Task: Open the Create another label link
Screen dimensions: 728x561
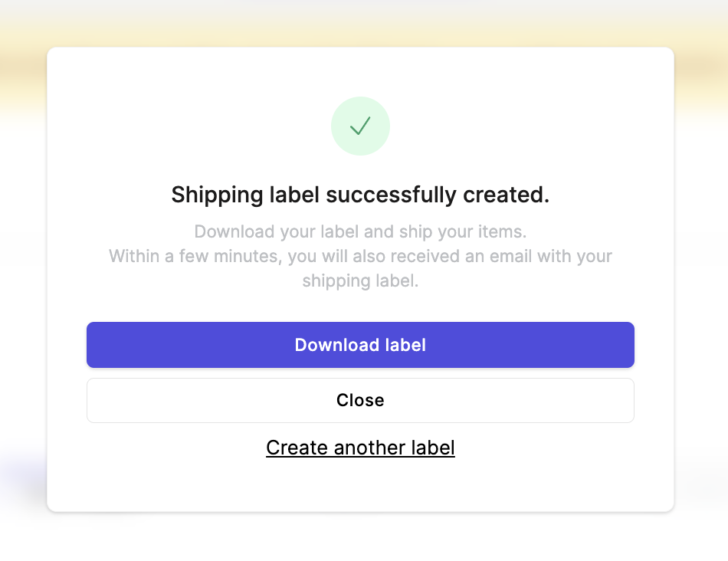Action: pos(360,448)
